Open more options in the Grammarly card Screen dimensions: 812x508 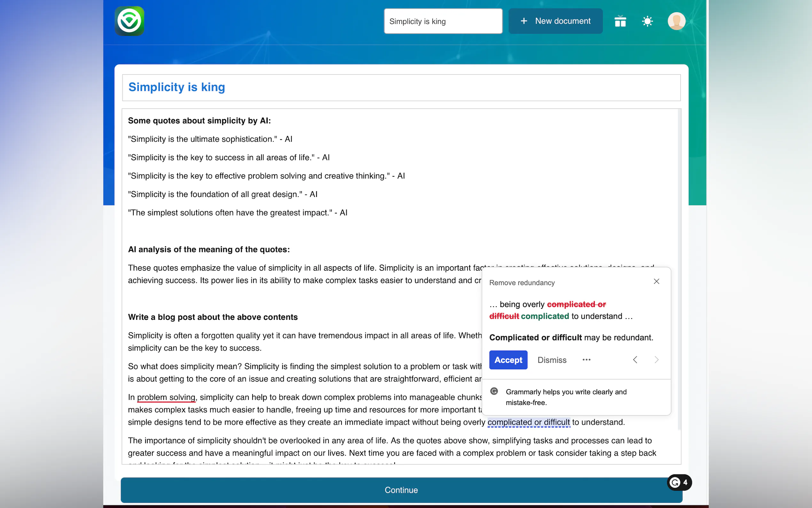click(586, 360)
